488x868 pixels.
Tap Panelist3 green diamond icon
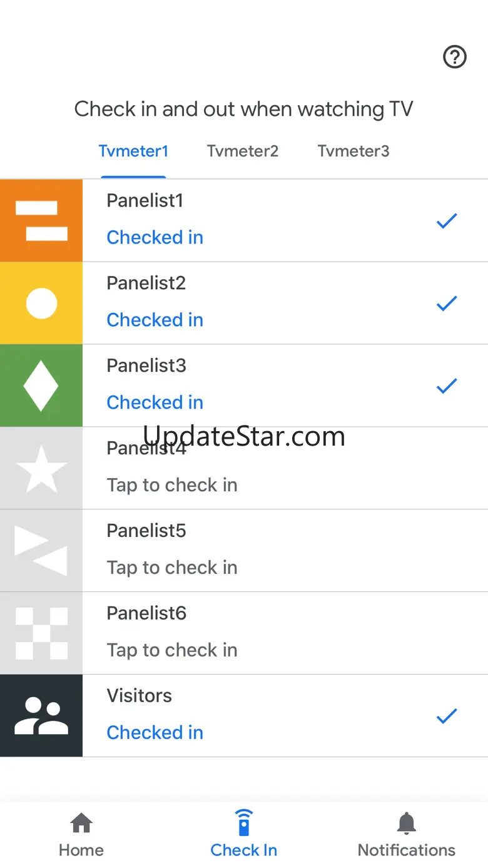tap(41, 385)
